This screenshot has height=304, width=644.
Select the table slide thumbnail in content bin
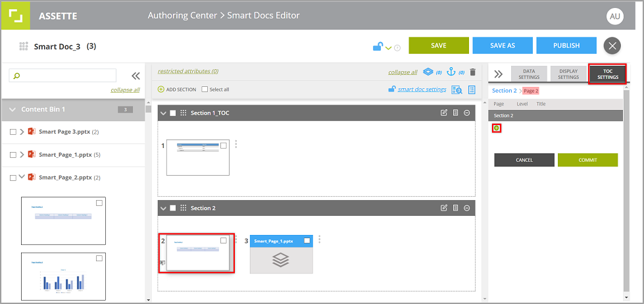63,220
